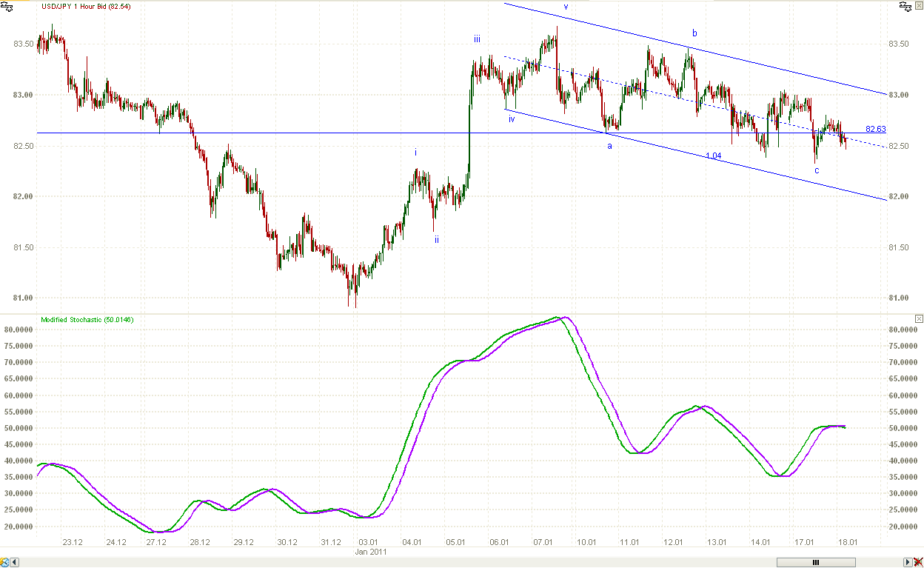
Task: Click the Modified Stochastic (50.0146) label
Action: (87, 319)
